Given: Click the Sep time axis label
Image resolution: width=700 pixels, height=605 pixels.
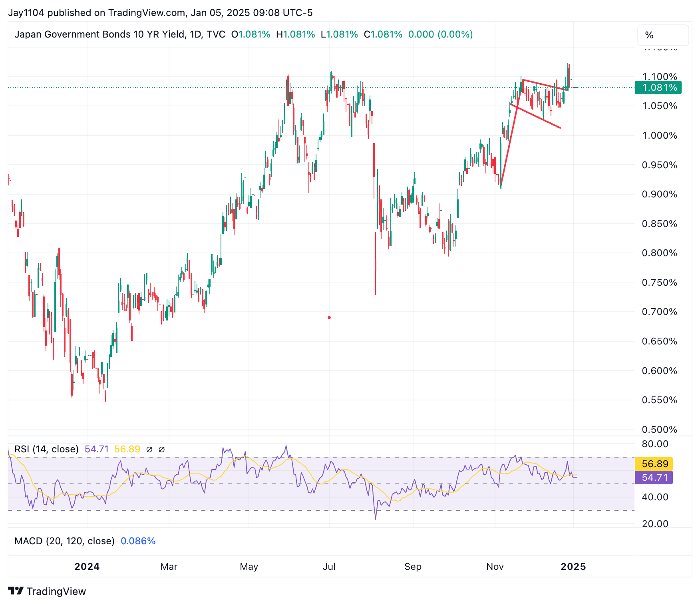Looking at the screenshot, I should (413, 567).
